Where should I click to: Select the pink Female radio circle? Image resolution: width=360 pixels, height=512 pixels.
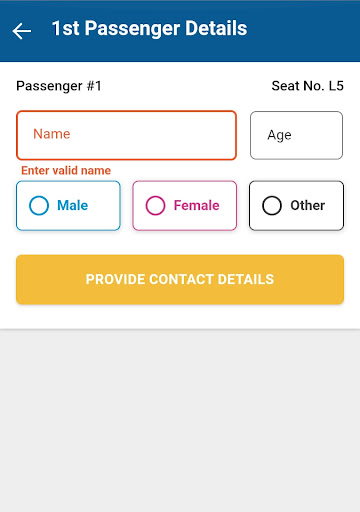pos(155,205)
